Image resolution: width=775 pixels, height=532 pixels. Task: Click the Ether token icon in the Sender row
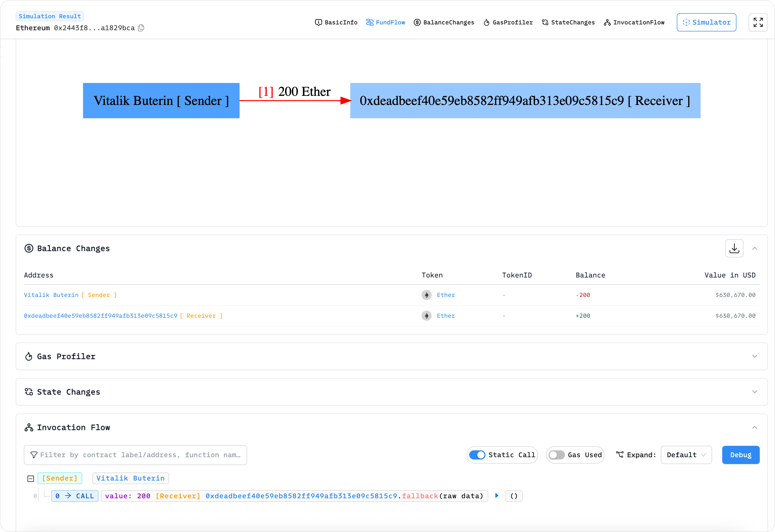click(426, 295)
